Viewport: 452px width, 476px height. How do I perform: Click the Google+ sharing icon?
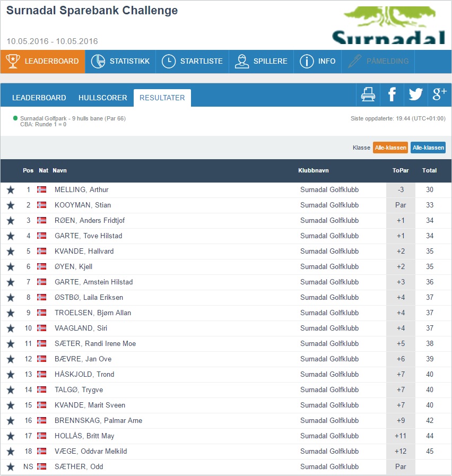[x=439, y=94]
